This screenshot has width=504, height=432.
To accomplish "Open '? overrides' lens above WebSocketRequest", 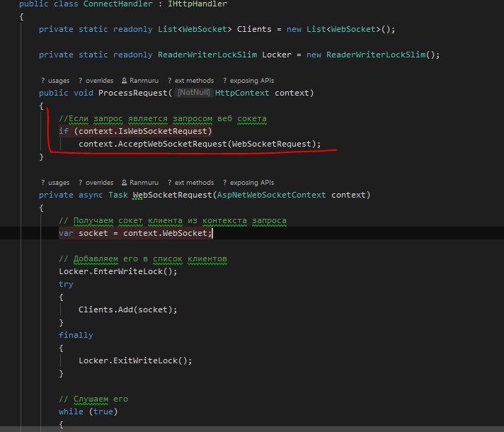I will [x=96, y=183].
